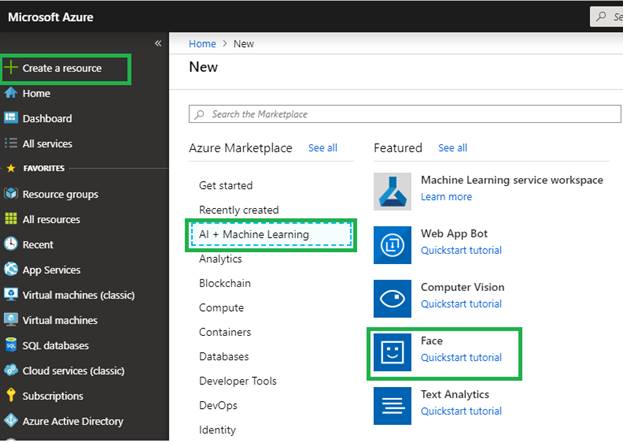Select the Identity category
This screenshot has height=443, width=623.
click(x=217, y=430)
